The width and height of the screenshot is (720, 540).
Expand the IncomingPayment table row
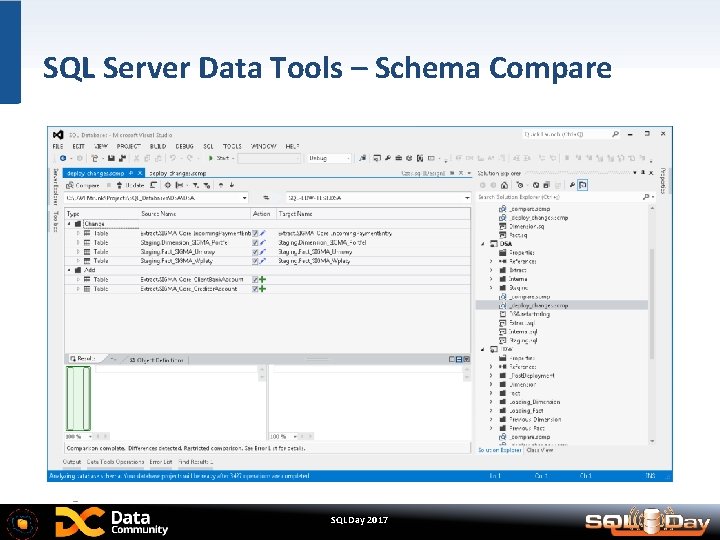coord(78,233)
